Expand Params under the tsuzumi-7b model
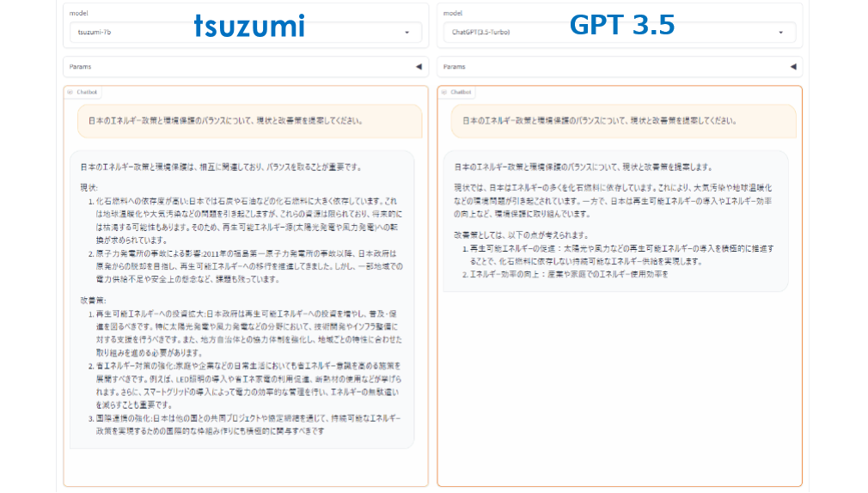 pos(245,66)
